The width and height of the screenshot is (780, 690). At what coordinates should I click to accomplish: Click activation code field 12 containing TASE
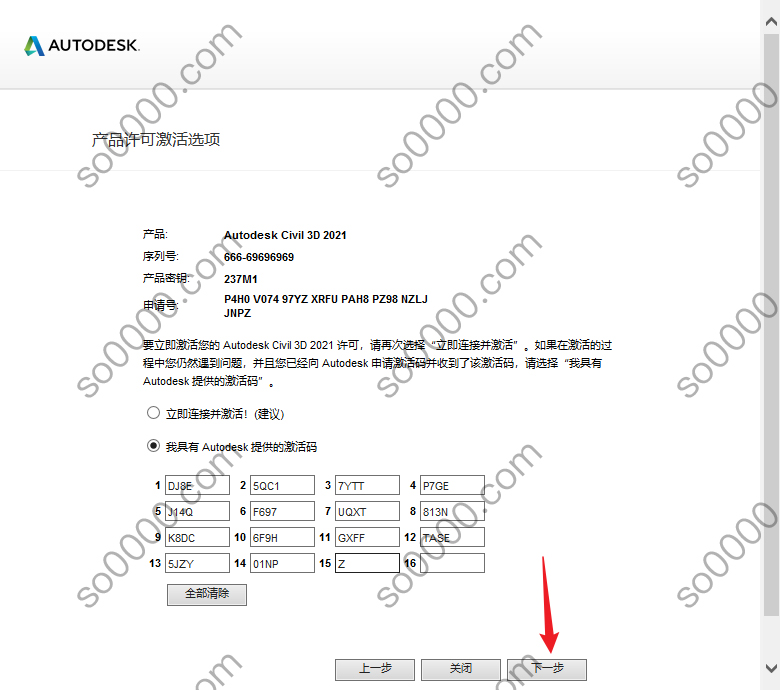tap(453, 537)
